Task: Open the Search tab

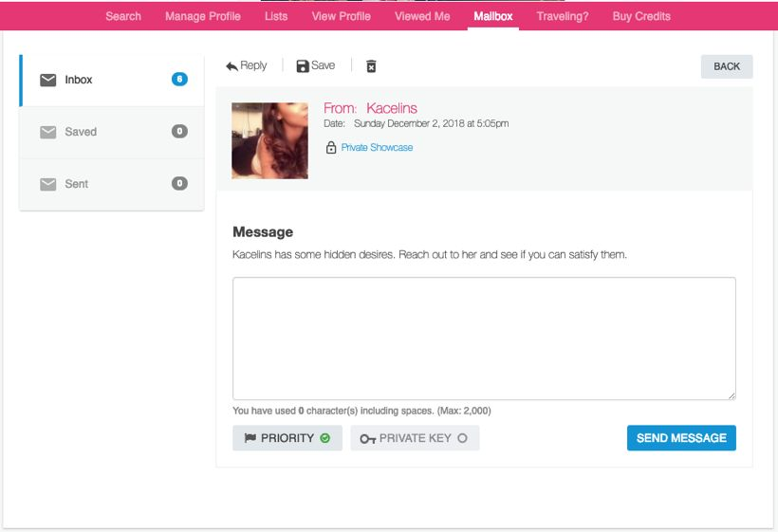Action: tap(123, 16)
